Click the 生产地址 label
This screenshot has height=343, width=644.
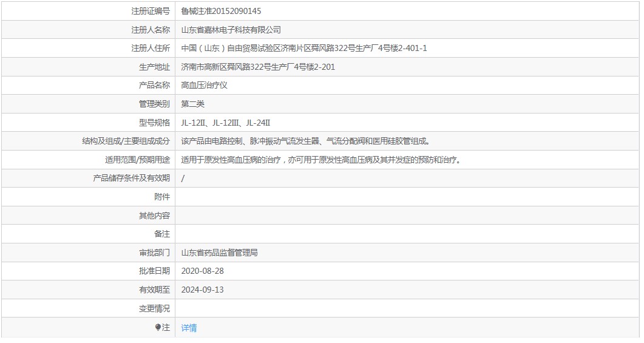(x=154, y=67)
